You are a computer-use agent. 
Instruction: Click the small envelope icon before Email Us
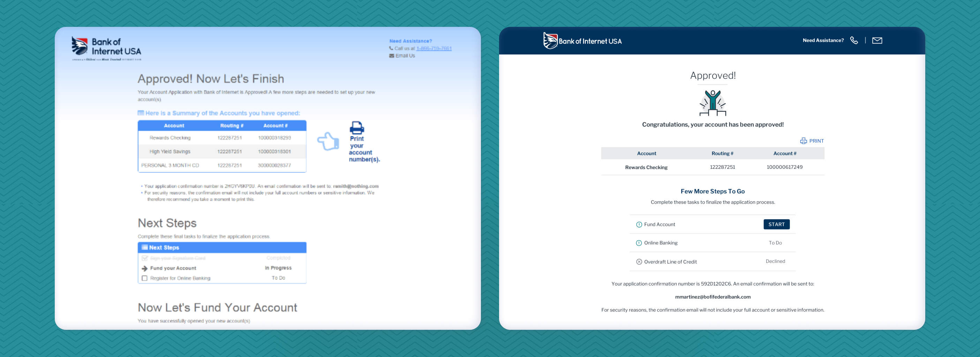pos(391,55)
